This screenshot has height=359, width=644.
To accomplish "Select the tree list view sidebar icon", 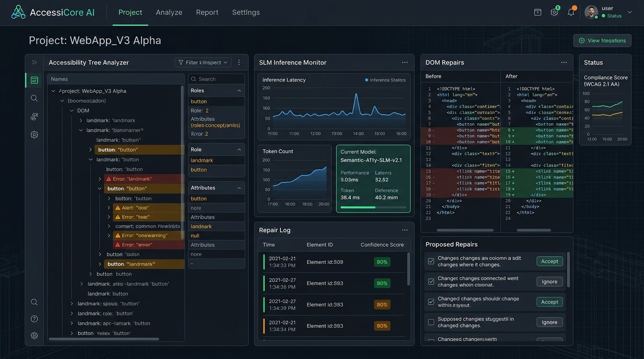I will click(34, 80).
